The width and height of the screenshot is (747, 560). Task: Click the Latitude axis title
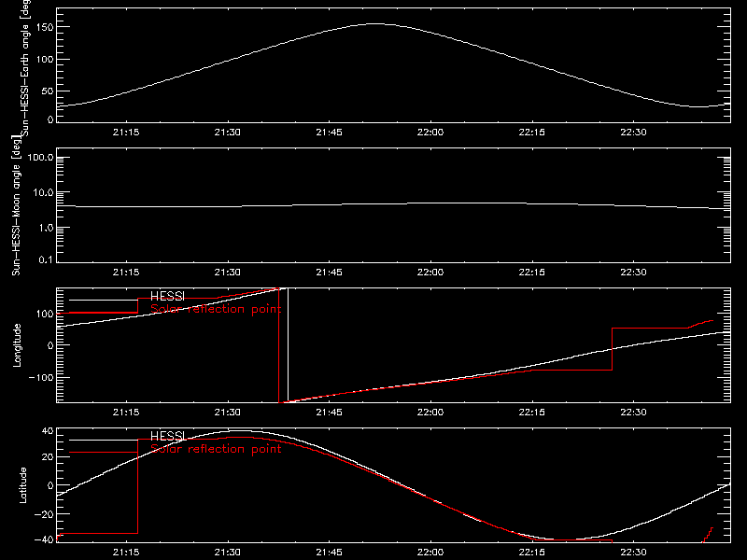point(22,484)
